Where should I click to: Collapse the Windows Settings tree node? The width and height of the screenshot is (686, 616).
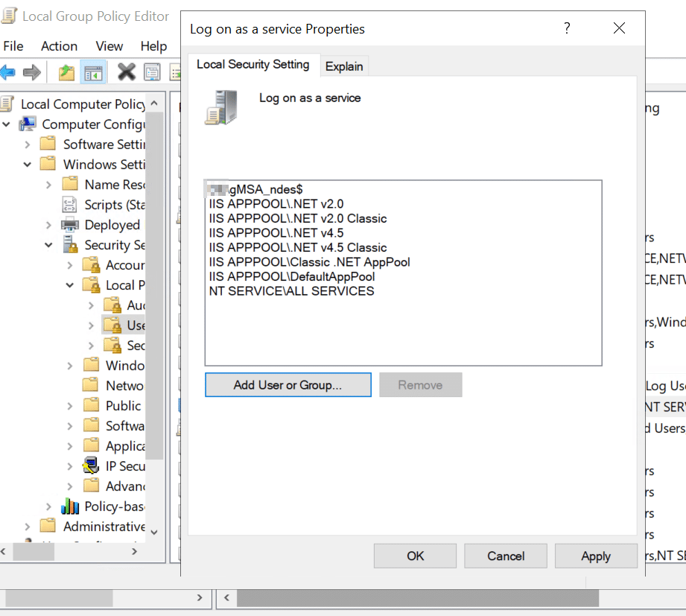(x=28, y=164)
